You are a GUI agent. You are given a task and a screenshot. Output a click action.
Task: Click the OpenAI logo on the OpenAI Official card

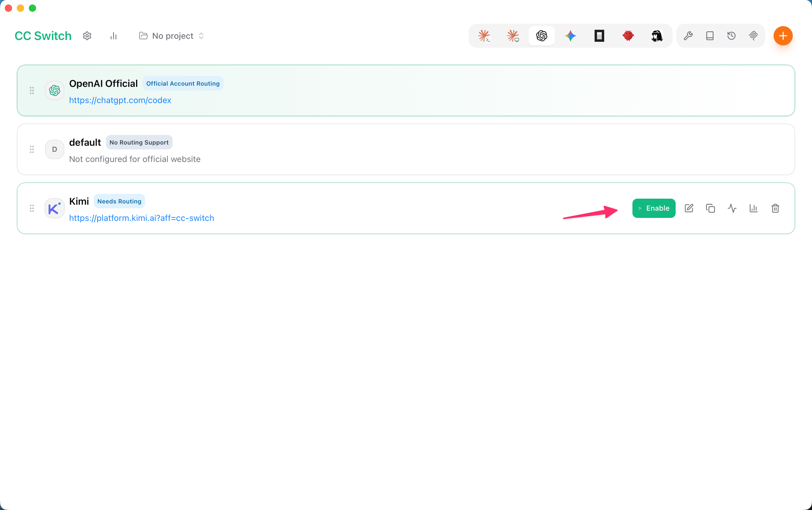coord(55,90)
